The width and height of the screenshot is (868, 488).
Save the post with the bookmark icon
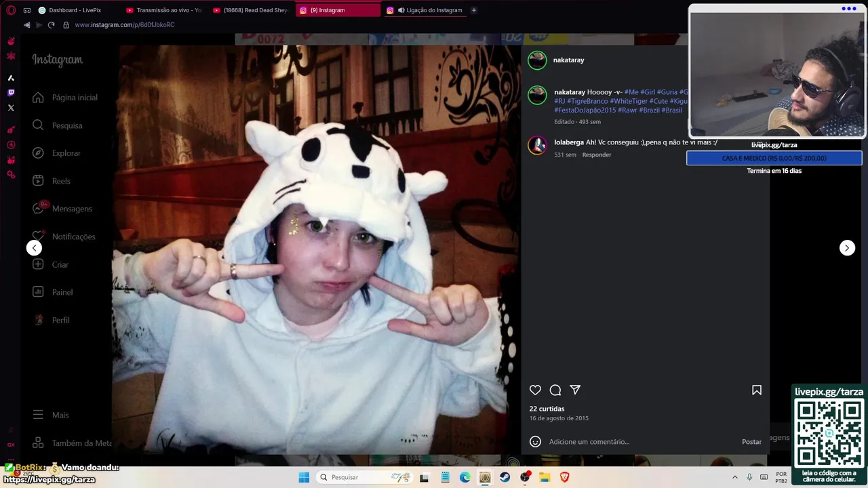pos(757,390)
